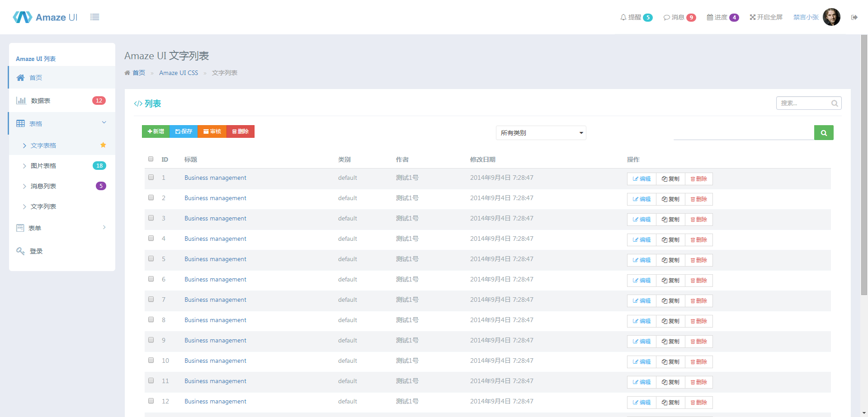
Task: Click the star icon beside 文字表格
Action: coord(103,145)
